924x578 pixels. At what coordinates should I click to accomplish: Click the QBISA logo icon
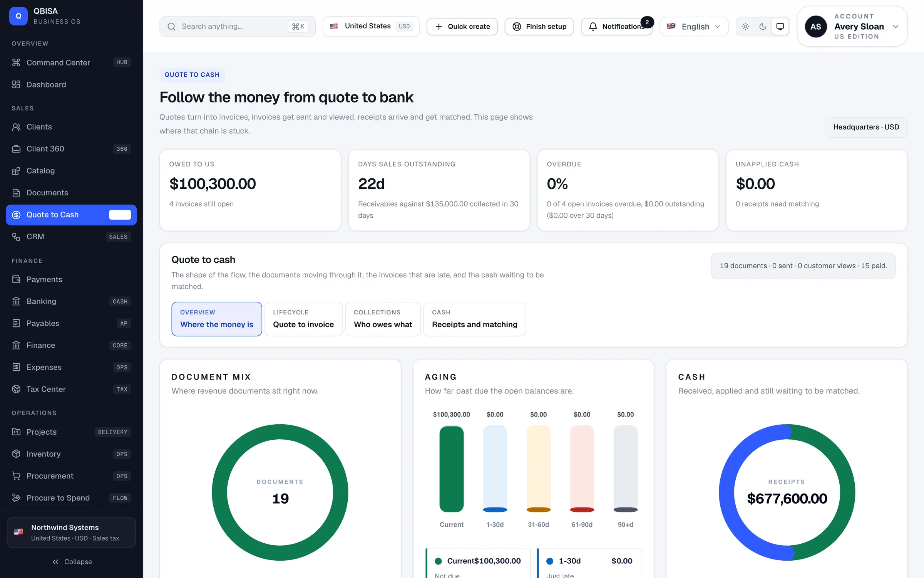(x=18, y=16)
